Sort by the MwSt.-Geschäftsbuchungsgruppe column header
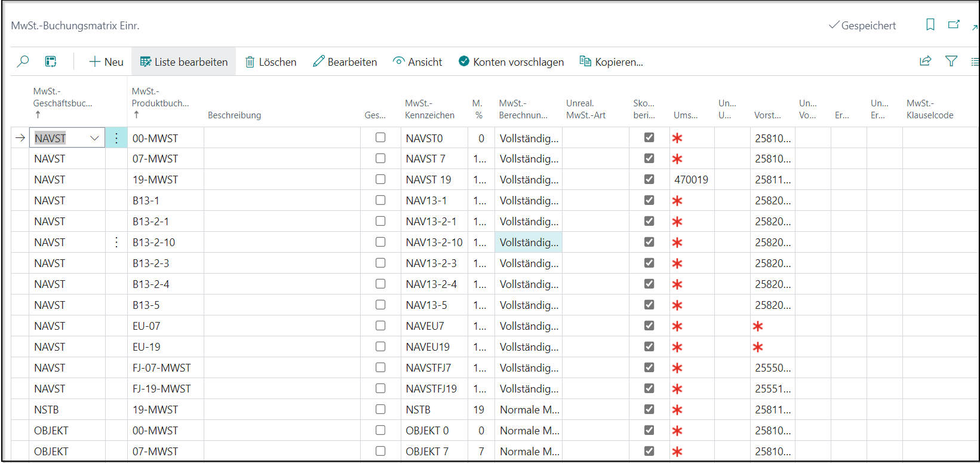 click(62, 103)
